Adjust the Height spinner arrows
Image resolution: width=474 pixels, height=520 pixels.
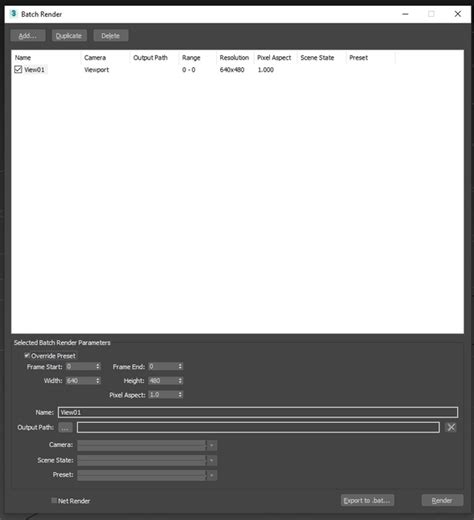(x=180, y=380)
